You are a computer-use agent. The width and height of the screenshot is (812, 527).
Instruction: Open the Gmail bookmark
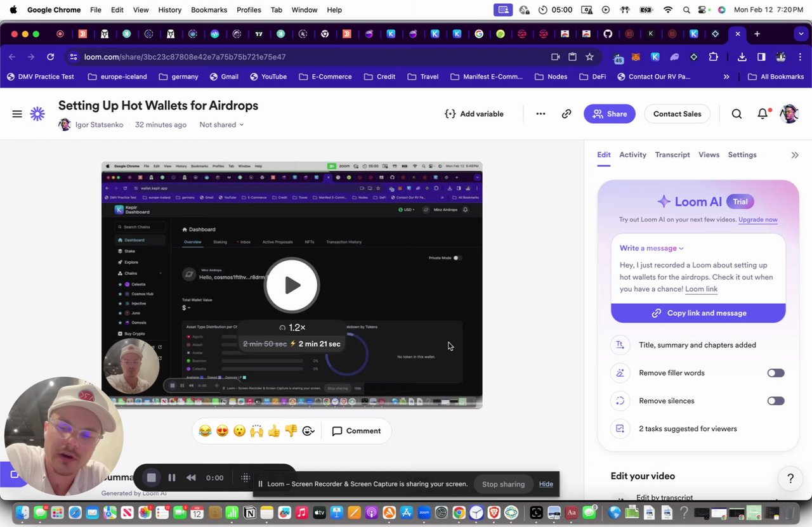pos(223,77)
